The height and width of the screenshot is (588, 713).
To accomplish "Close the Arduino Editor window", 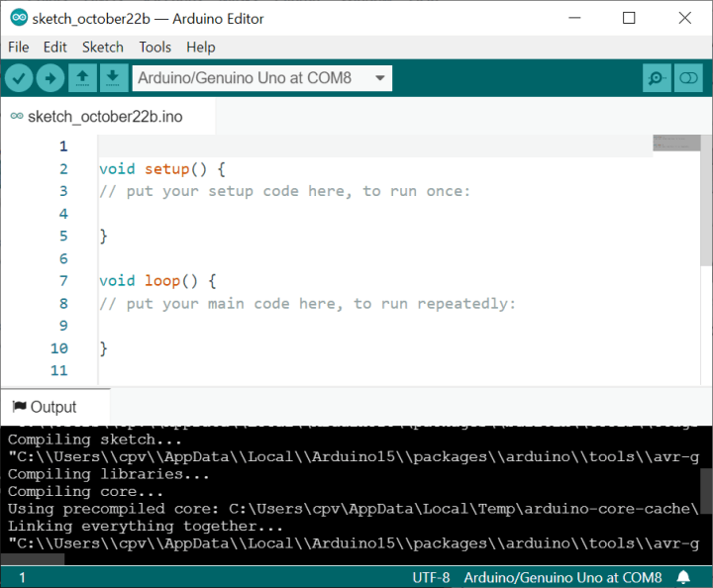I will pos(685,18).
